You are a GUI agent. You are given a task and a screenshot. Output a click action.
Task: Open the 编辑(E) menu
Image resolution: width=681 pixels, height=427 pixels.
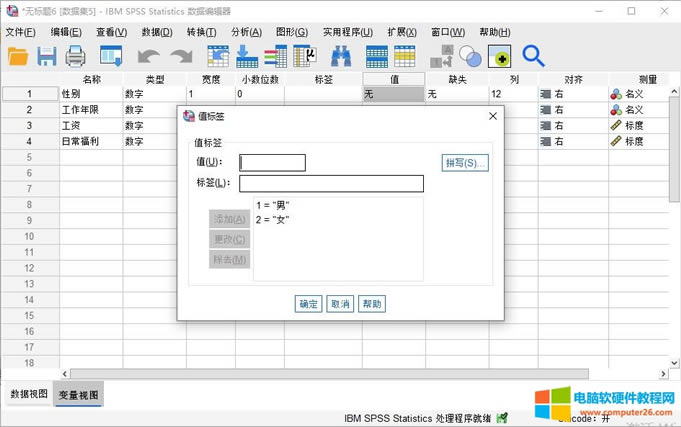pos(66,32)
